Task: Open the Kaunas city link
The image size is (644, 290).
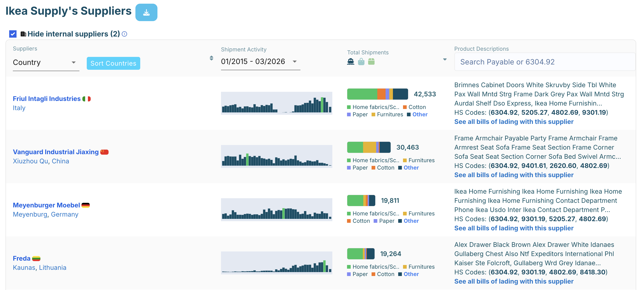Action: pyautogui.click(x=24, y=268)
